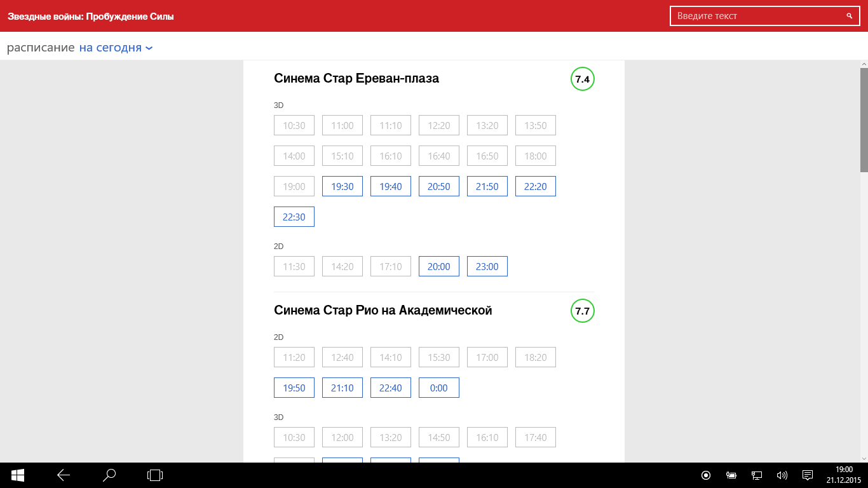Choose the 22:40 session

pyautogui.click(x=391, y=388)
